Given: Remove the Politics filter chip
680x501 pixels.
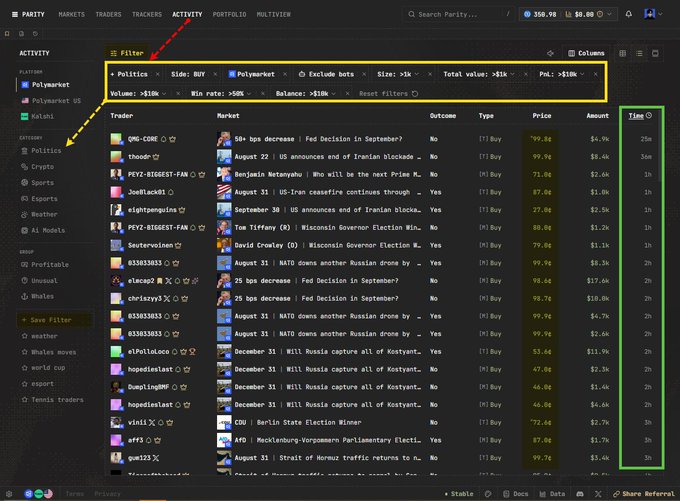Looking at the screenshot, I should (157, 74).
